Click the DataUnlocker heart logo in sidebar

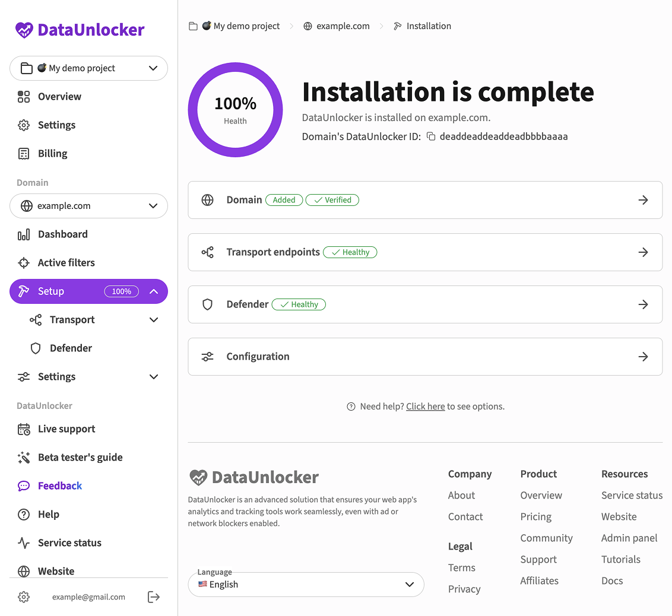tap(24, 30)
